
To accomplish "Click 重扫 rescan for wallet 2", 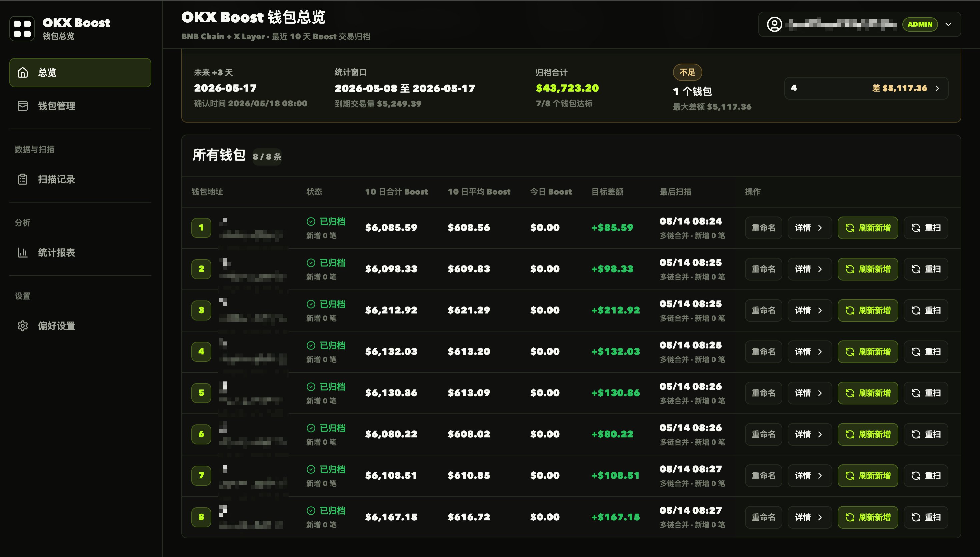I will 926,269.
